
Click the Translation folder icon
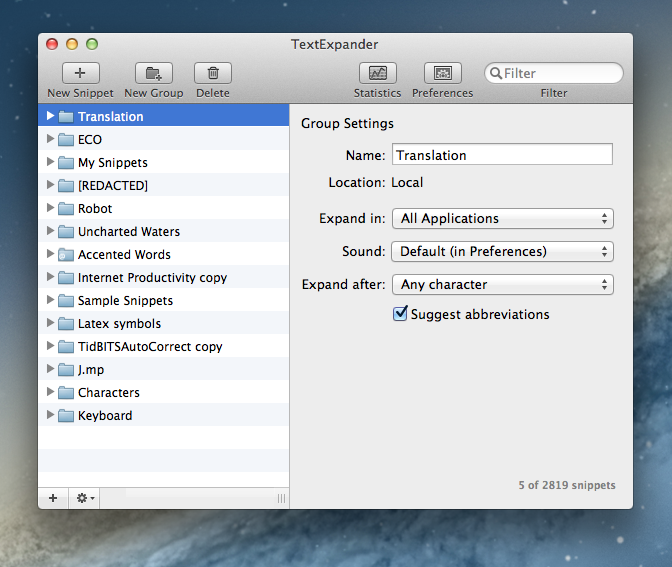[66, 117]
